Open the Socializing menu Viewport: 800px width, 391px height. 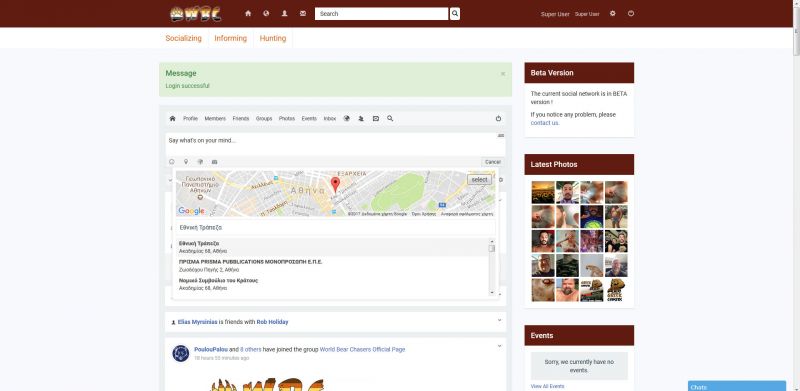[x=184, y=38]
